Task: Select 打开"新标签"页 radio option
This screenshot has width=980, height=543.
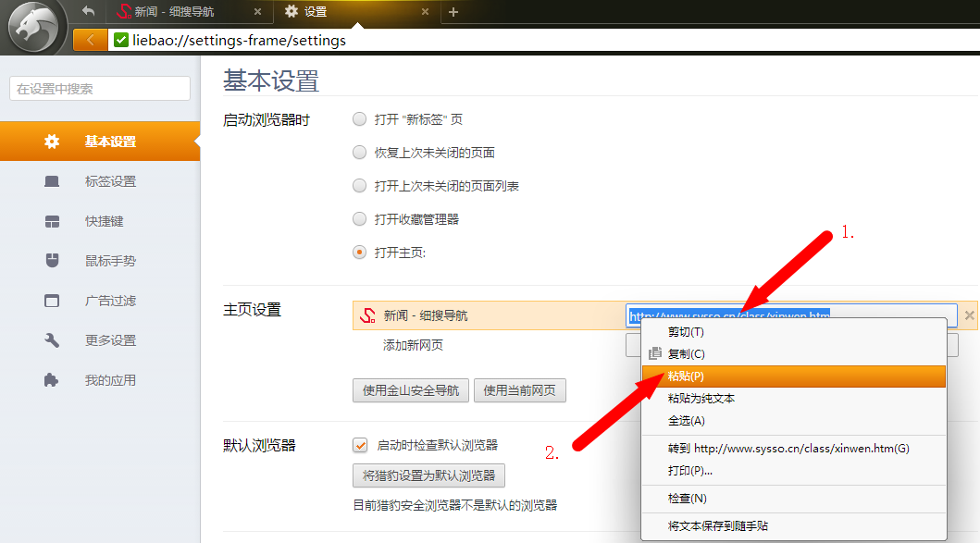Action: [359, 118]
